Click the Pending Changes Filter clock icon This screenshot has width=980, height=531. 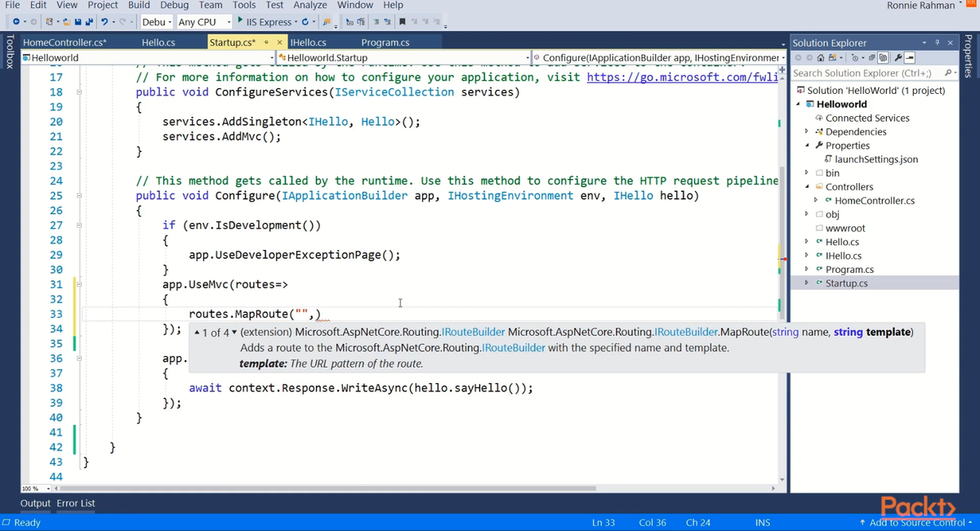(855, 58)
